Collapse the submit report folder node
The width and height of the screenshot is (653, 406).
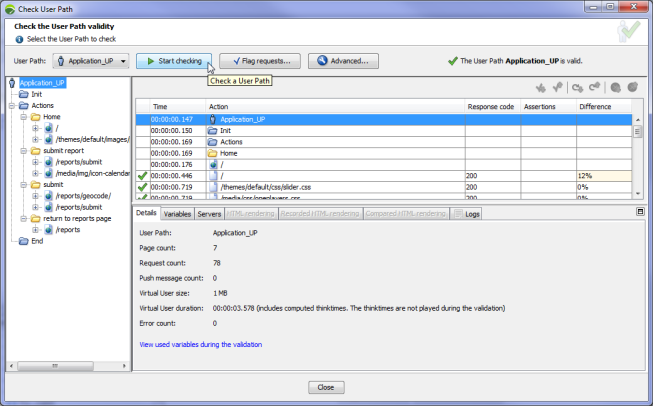coord(22,151)
